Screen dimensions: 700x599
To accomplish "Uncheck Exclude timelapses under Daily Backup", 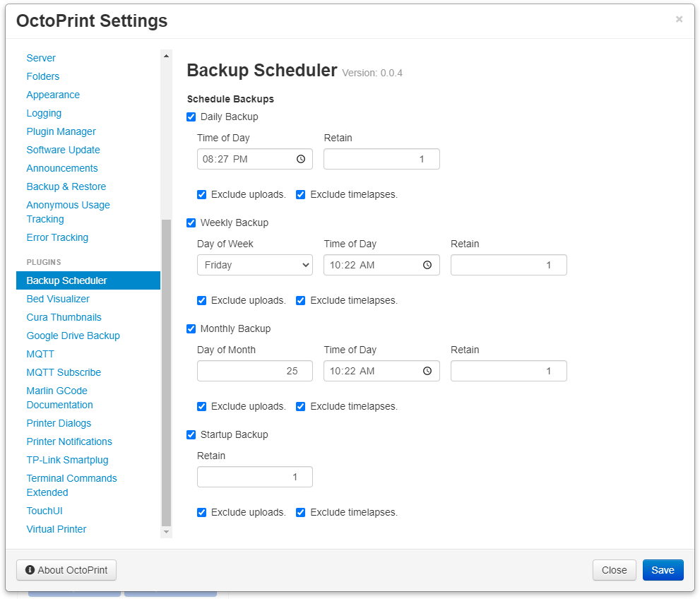I will pyautogui.click(x=300, y=195).
